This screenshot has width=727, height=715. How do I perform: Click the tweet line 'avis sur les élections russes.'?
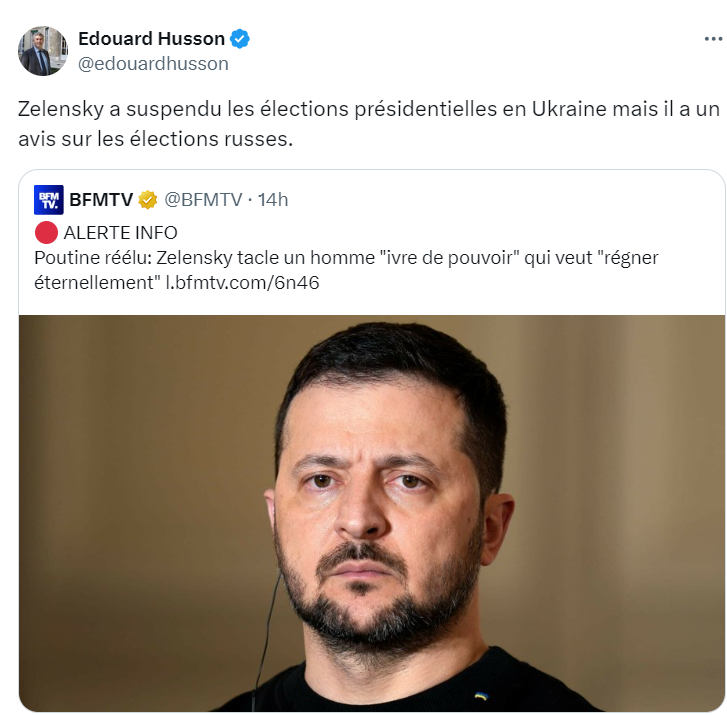tap(155, 139)
